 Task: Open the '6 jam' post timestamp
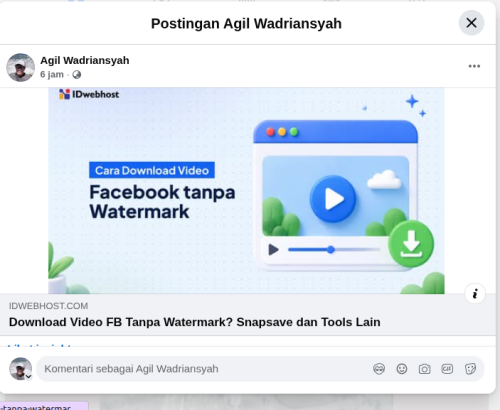point(52,74)
